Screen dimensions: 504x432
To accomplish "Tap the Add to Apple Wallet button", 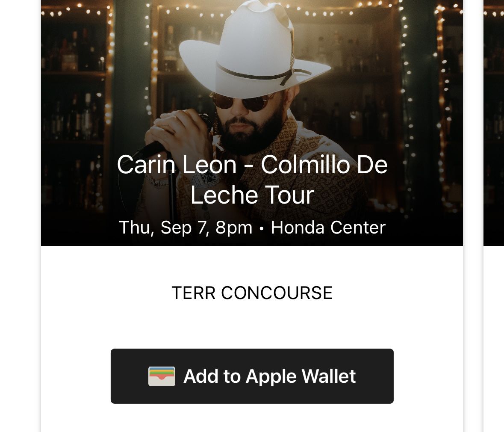I will point(252,376).
